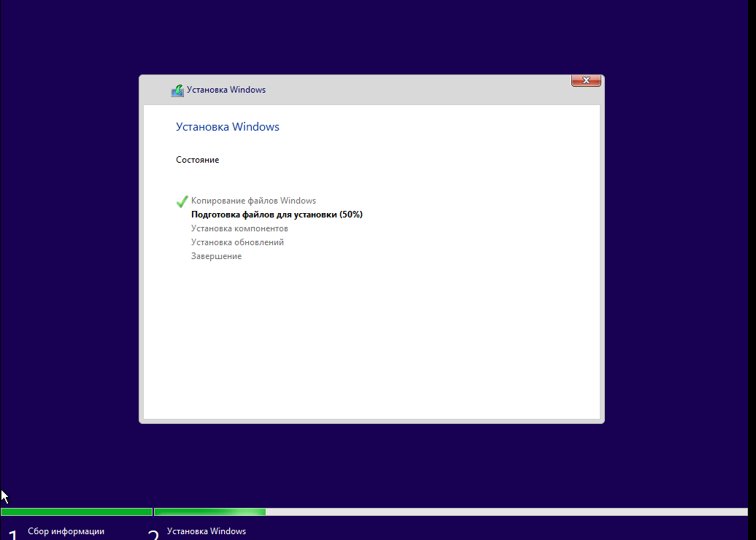
Task: Click the Установка компонентов step
Action: coord(239,228)
